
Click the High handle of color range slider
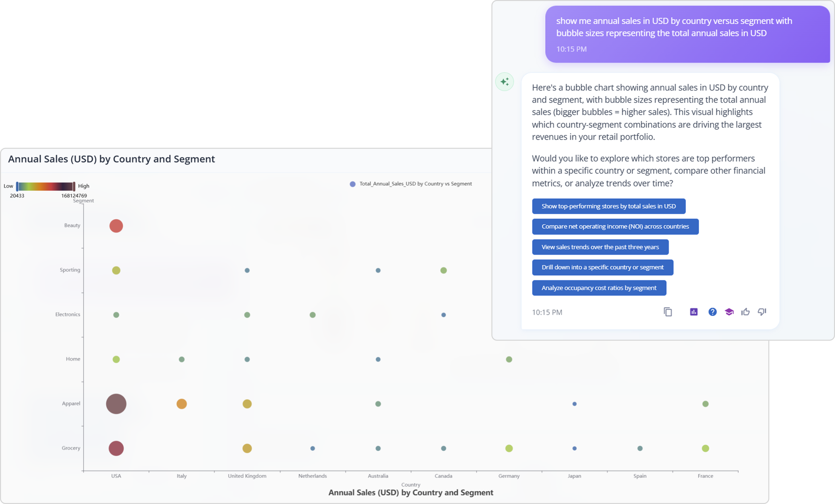pos(74,187)
